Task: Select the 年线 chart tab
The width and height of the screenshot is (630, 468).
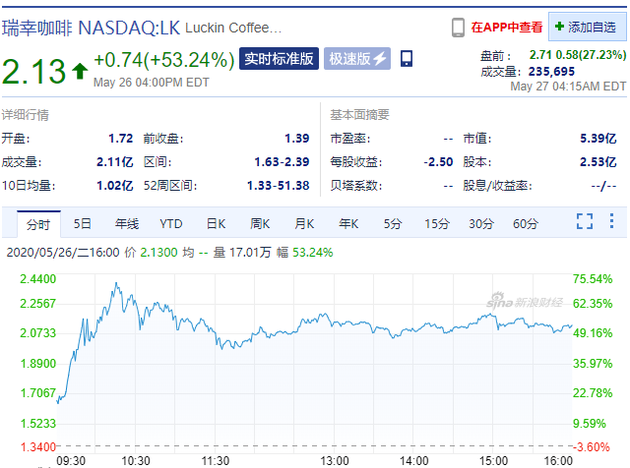Action: tap(127, 223)
